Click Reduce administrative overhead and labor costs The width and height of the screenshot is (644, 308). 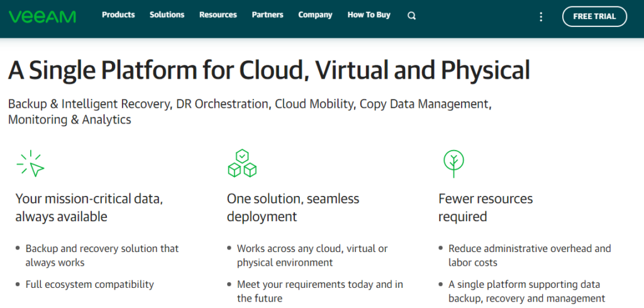pyautogui.click(x=530, y=255)
